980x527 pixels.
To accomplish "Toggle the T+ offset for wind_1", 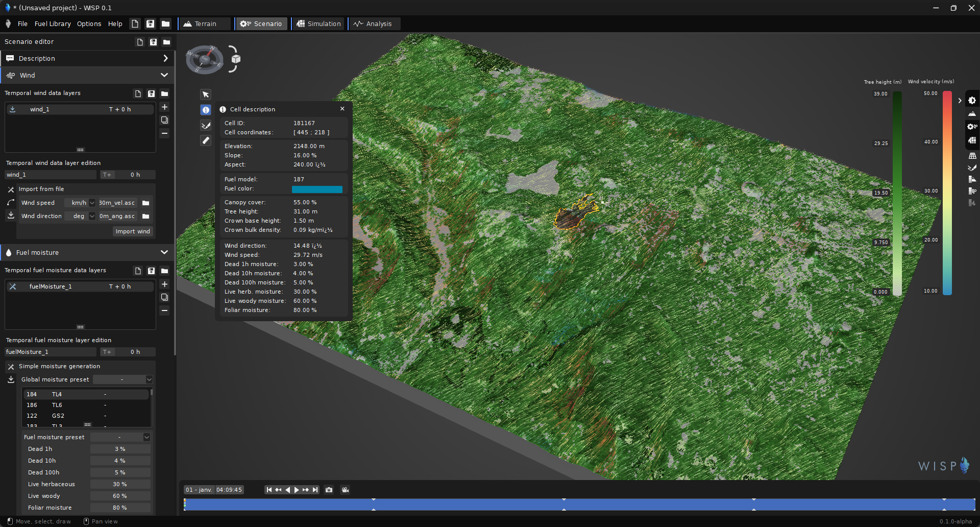I will pos(107,175).
